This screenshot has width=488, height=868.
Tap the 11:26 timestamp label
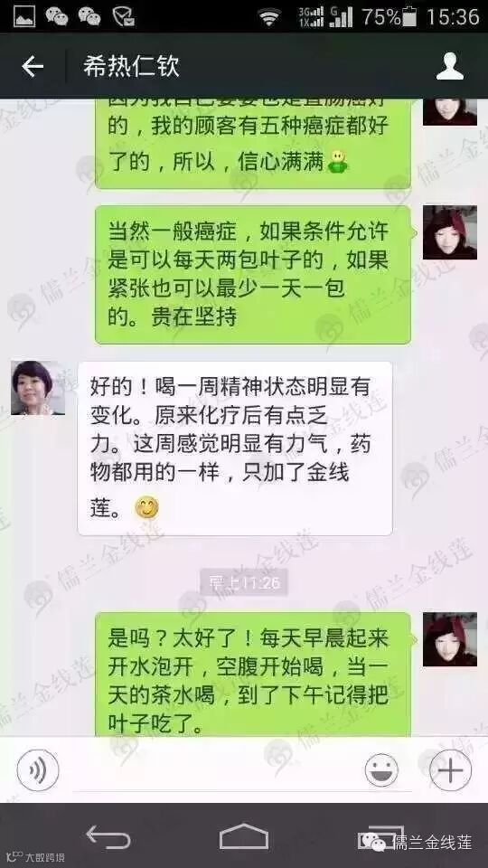tap(244, 582)
